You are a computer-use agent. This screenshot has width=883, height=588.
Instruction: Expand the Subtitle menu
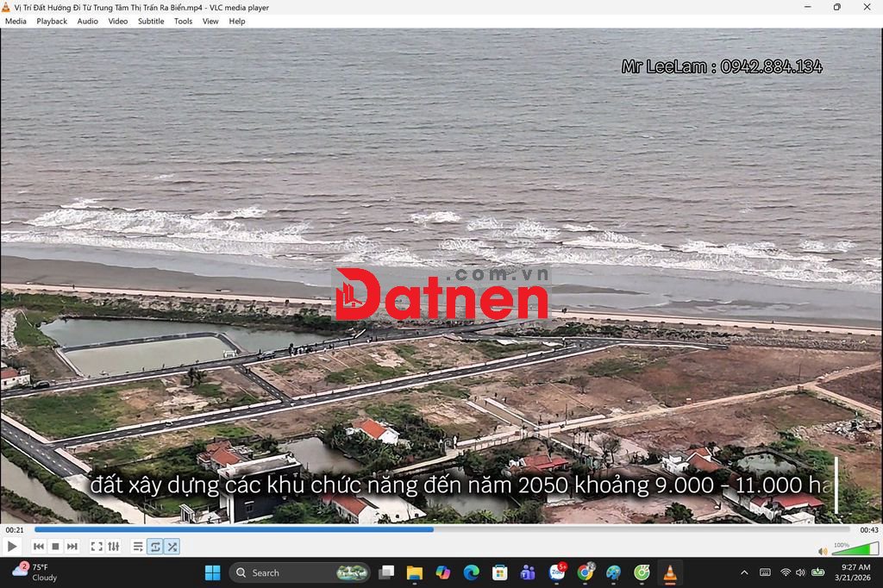151,22
